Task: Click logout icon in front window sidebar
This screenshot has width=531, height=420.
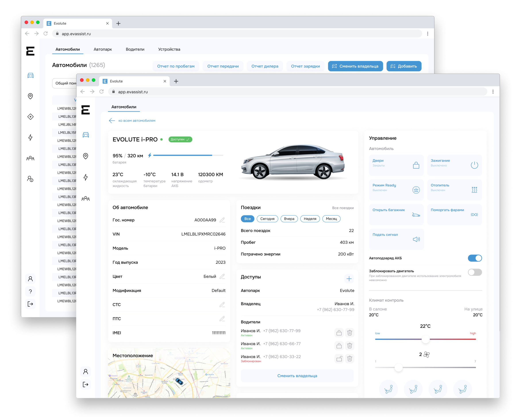Action: [86, 385]
